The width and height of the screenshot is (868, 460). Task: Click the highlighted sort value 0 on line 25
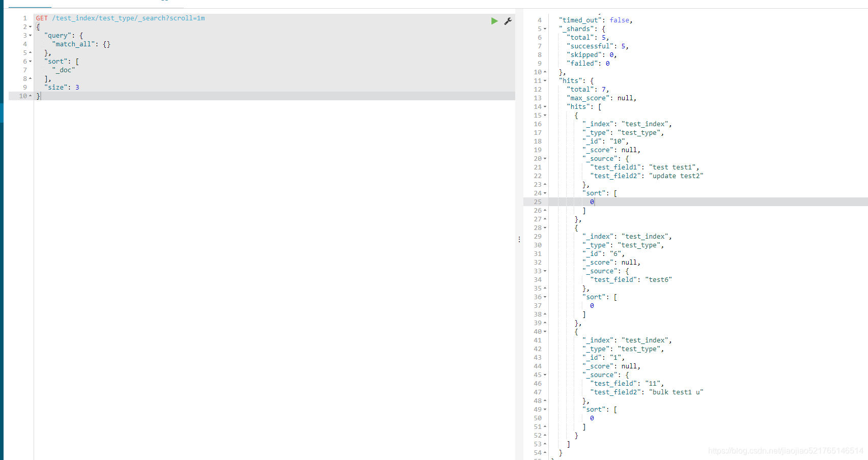pyautogui.click(x=592, y=202)
